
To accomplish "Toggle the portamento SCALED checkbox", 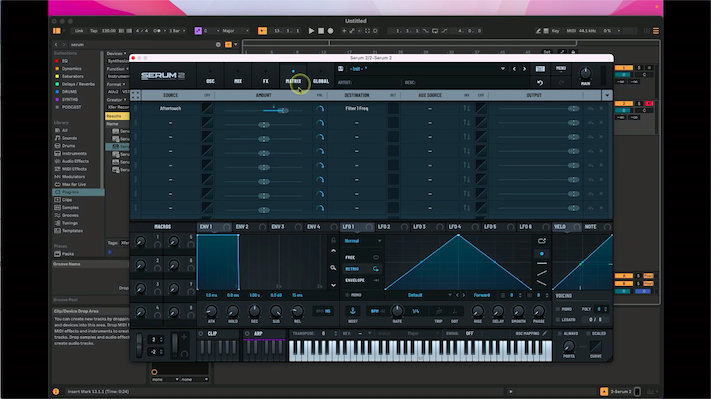I will [x=588, y=334].
